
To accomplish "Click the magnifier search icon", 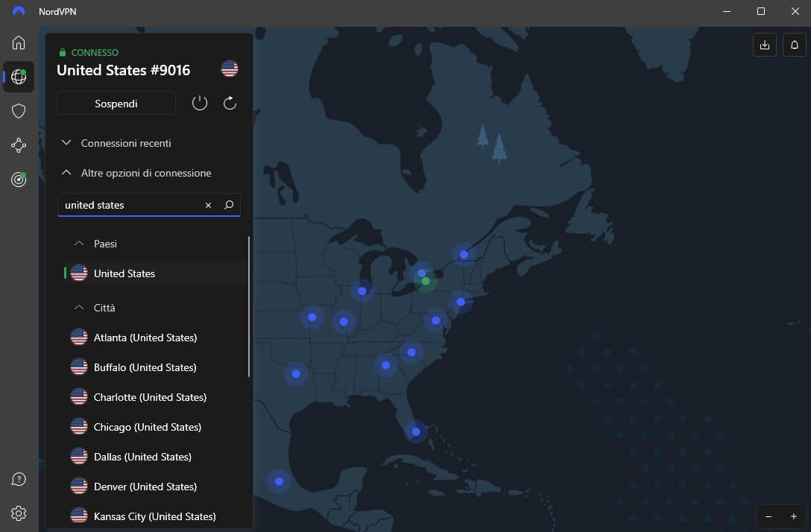I will 229,205.
